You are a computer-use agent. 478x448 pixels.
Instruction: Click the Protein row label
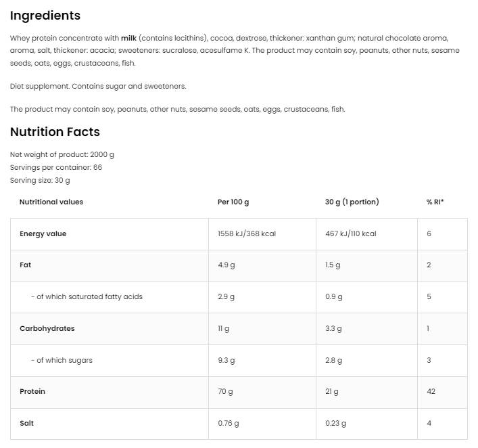click(x=32, y=392)
